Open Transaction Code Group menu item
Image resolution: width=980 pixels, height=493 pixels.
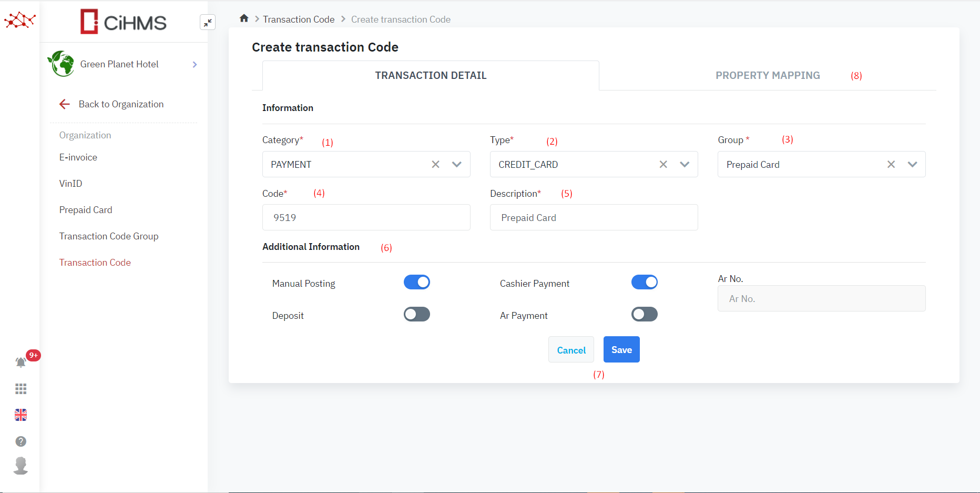(x=109, y=236)
